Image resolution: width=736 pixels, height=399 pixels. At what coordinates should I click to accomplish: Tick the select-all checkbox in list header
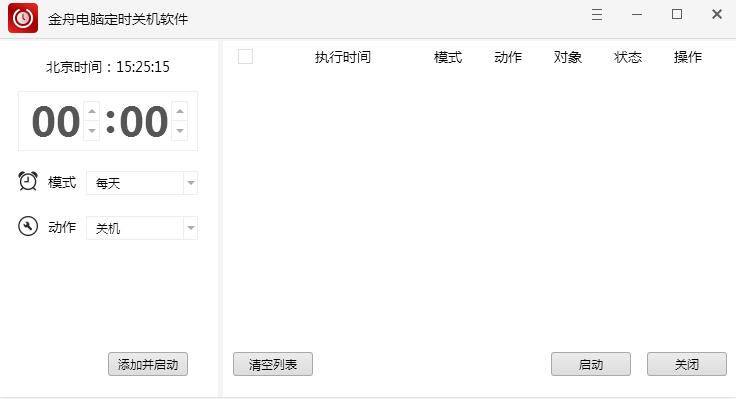click(245, 57)
